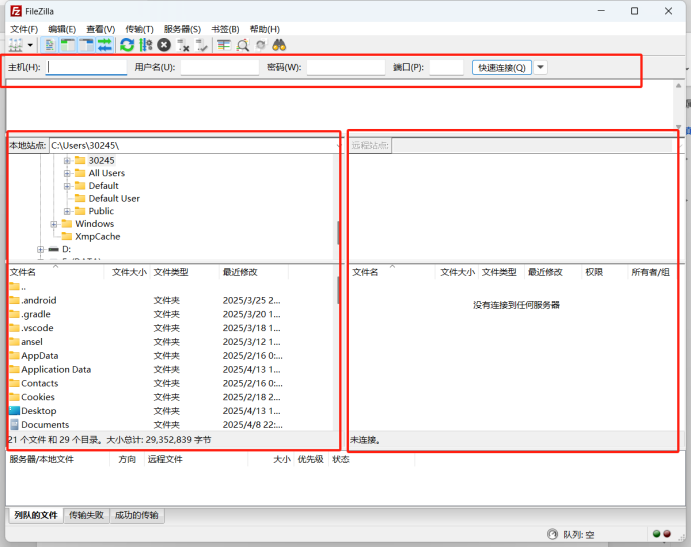Screen dimensions: 692x548
Task: Switch to the 列队的文件 tab
Action: pyautogui.click(x=36, y=515)
